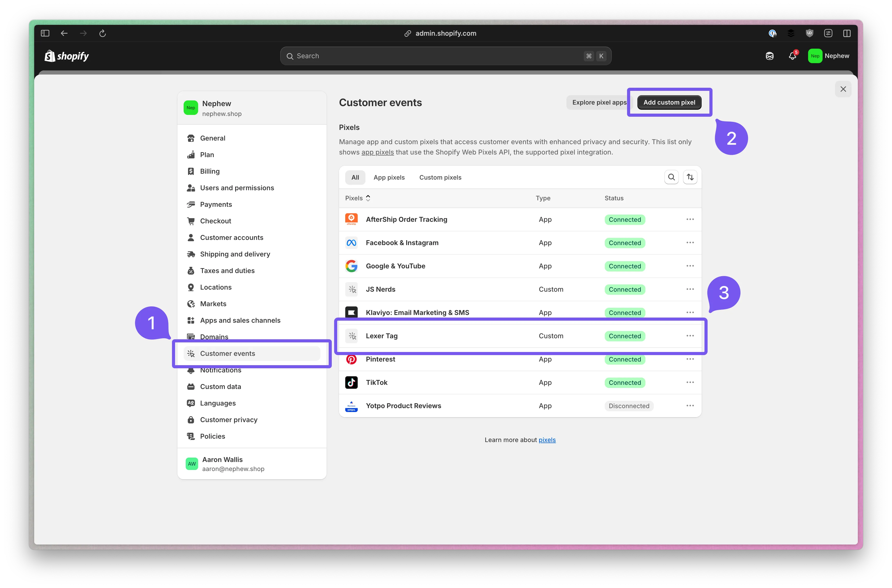Open the pixels learn more link
The image size is (892, 588).
tap(547, 440)
